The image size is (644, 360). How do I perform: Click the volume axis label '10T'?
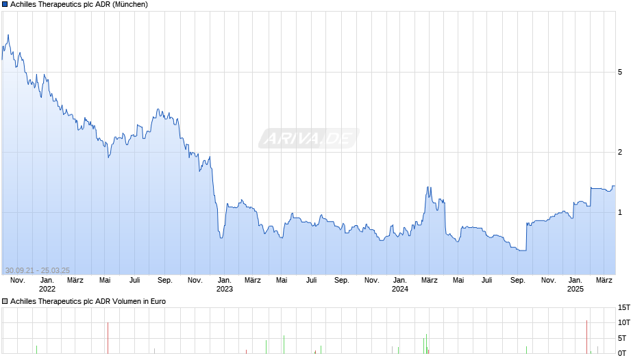click(624, 322)
